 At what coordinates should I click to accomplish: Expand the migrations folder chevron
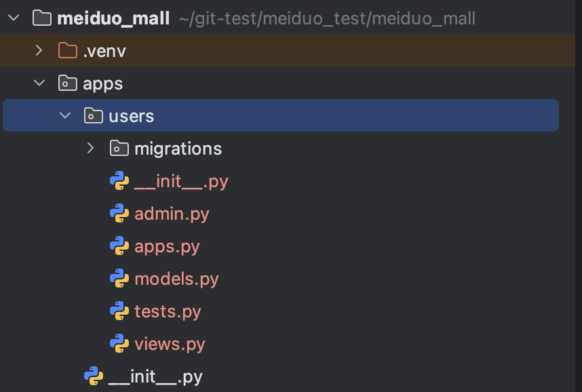pyautogui.click(x=91, y=149)
